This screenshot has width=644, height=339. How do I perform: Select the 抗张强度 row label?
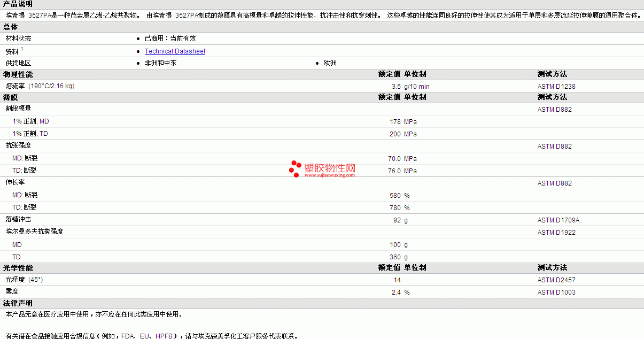(19, 145)
